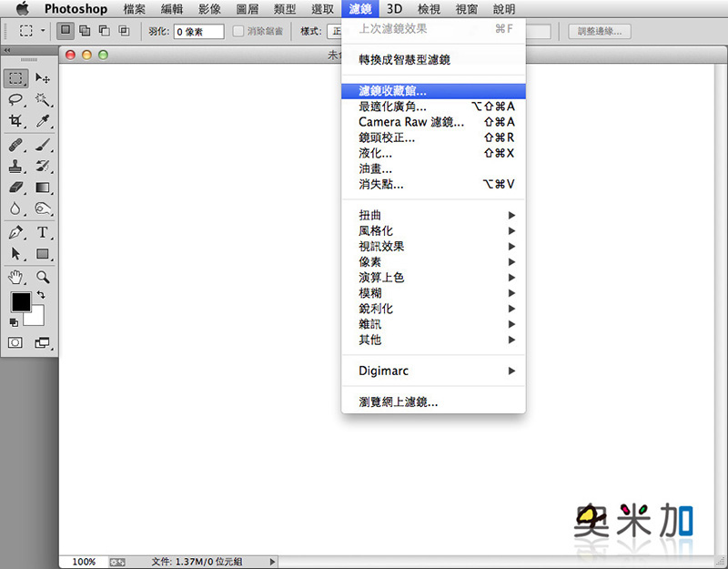
Task: Expand the 其他 submenu
Action: pyautogui.click(x=434, y=340)
